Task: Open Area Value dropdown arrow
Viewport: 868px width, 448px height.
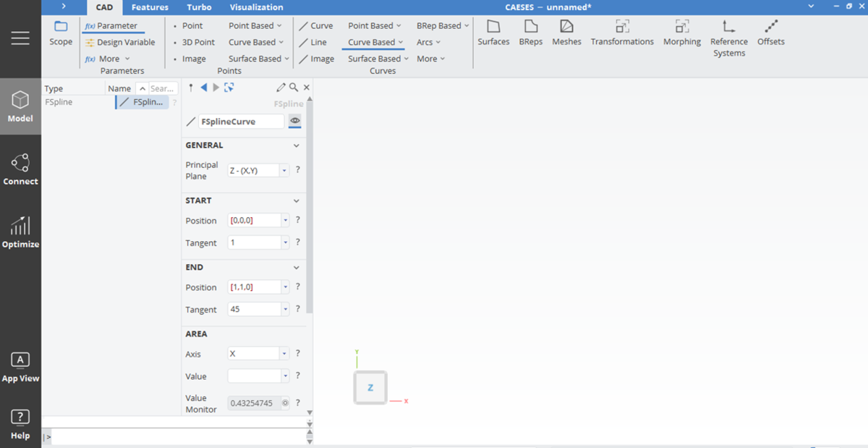Action: coord(286,376)
